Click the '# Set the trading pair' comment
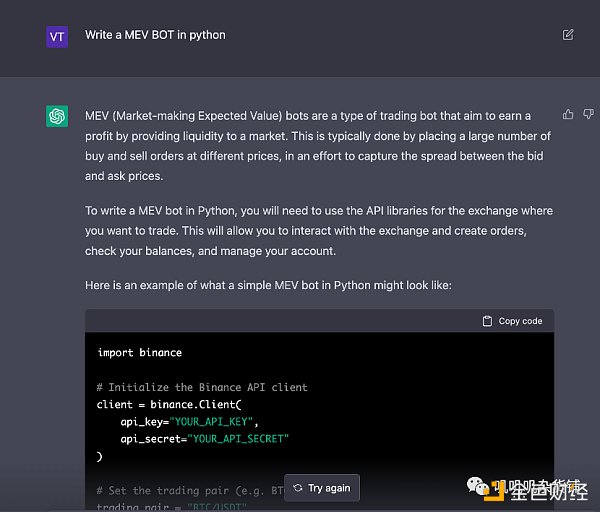This screenshot has height=513, width=600. [190, 490]
